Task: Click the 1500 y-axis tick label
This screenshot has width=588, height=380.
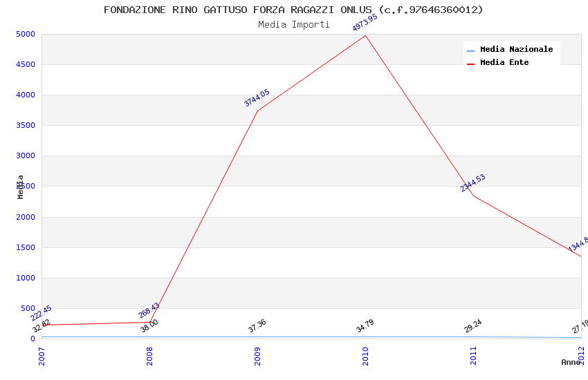Action: coord(26,247)
